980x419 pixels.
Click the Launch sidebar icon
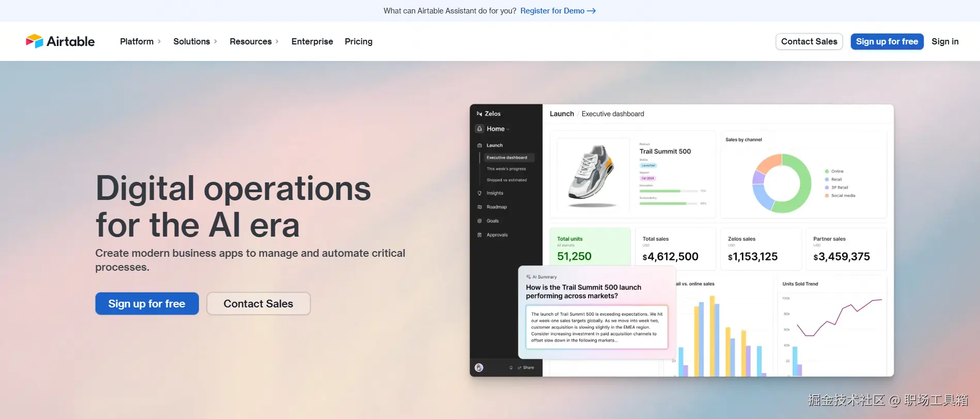[480, 145]
